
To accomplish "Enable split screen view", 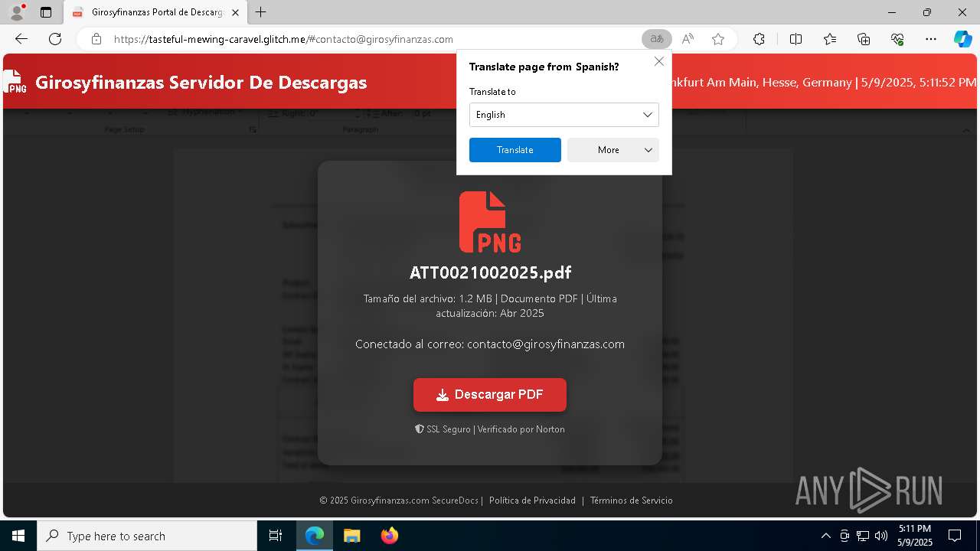I will click(x=795, y=39).
